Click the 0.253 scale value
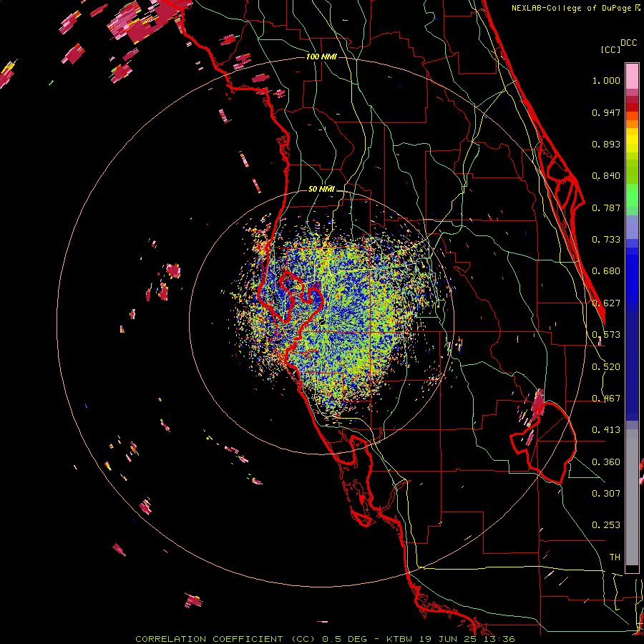The height and width of the screenshot is (644, 644). 606,525
